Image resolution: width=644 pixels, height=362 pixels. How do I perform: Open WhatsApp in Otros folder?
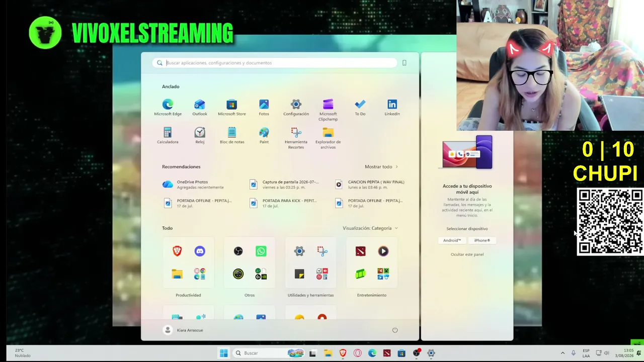pyautogui.click(x=261, y=251)
